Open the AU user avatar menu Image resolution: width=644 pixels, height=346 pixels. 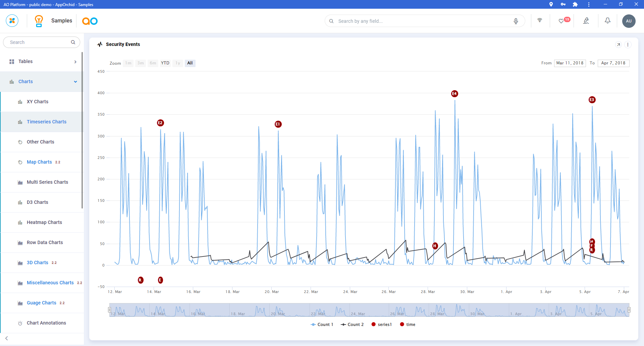pyautogui.click(x=629, y=21)
